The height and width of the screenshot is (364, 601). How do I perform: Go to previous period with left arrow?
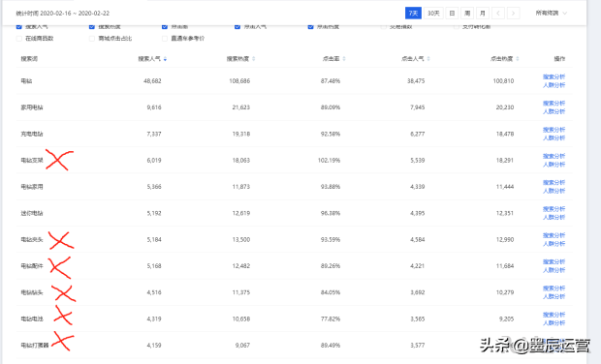tap(498, 14)
